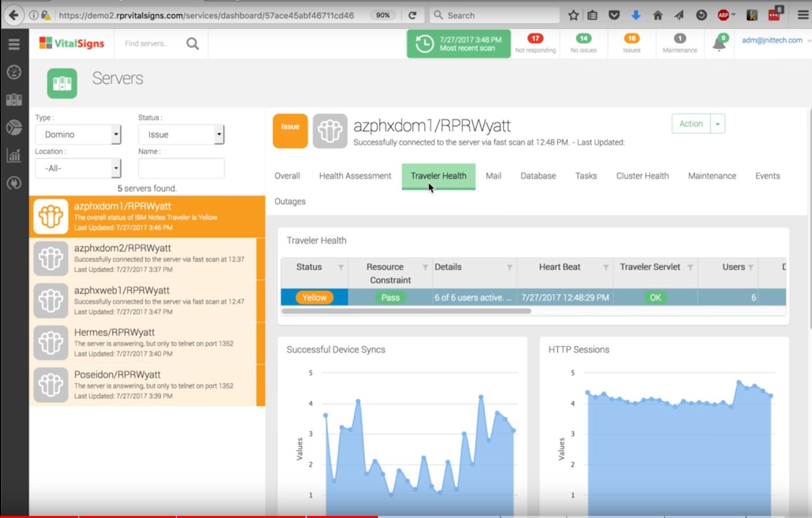Open browser hamburger menu icon
The width and height of the screenshot is (812, 518).
803,15
